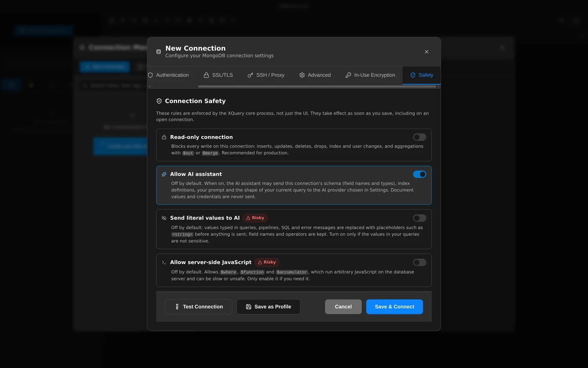Image resolution: width=588 pixels, height=368 pixels.
Task: Open the SSH / Proxy tab
Action: (x=266, y=75)
